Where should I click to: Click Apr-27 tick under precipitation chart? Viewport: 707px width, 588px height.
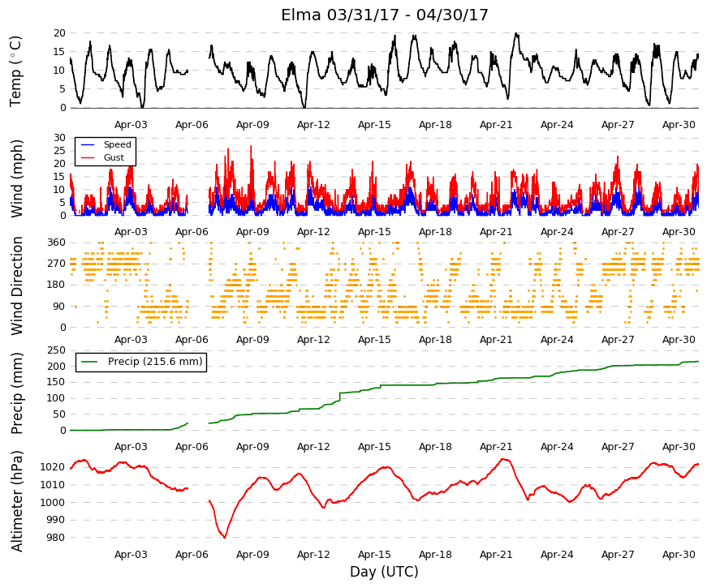click(x=618, y=447)
